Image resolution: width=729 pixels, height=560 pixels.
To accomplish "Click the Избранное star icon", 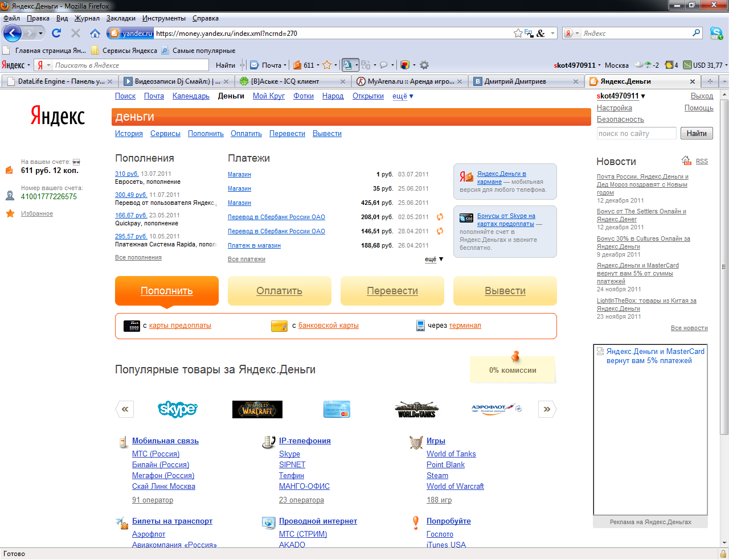I will (10, 213).
